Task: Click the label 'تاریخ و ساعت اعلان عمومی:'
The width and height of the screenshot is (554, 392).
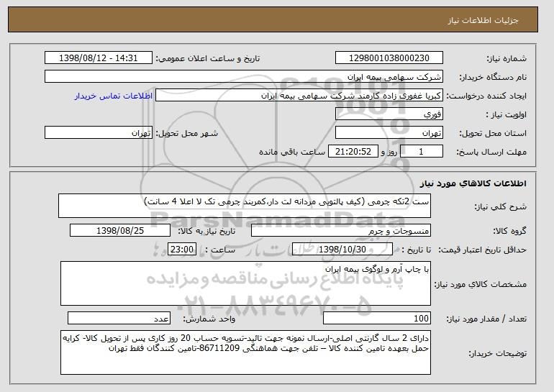Action: tap(208, 59)
